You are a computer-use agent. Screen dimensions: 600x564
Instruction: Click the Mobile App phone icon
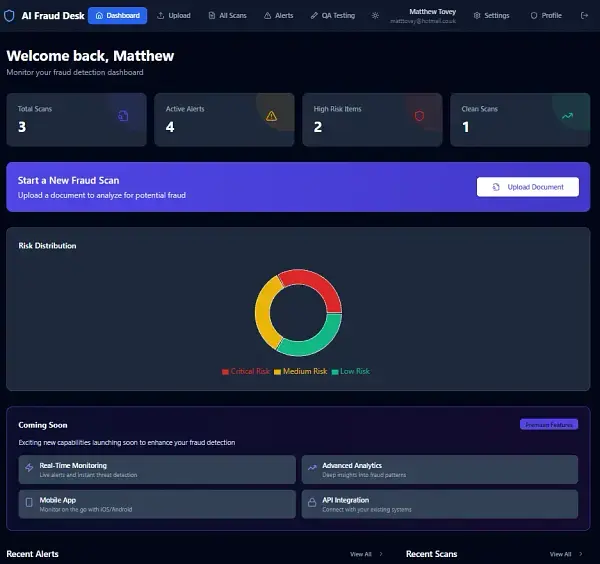tap(30, 501)
